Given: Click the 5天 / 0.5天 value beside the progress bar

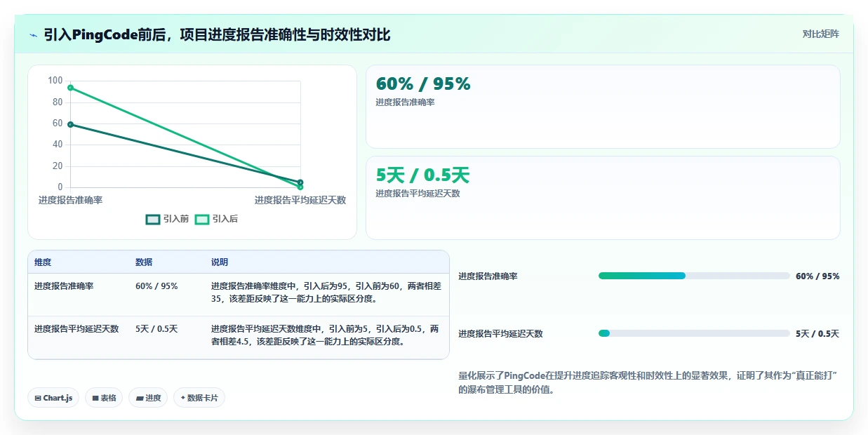Looking at the screenshot, I should (x=817, y=334).
